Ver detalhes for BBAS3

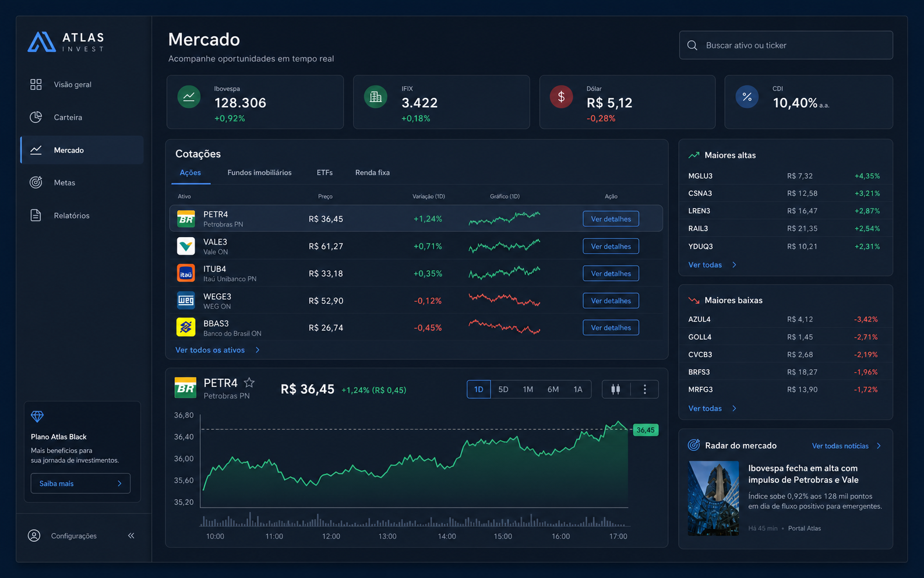[x=611, y=327]
